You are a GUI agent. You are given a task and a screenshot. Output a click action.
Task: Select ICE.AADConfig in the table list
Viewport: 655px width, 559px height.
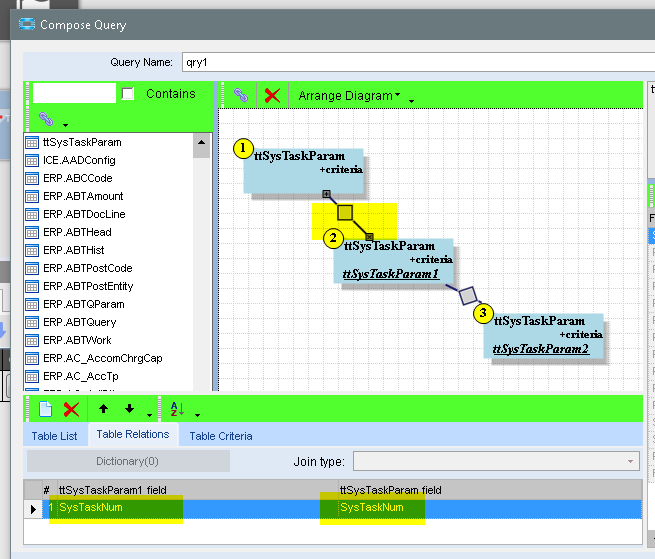click(x=79, y=160)
